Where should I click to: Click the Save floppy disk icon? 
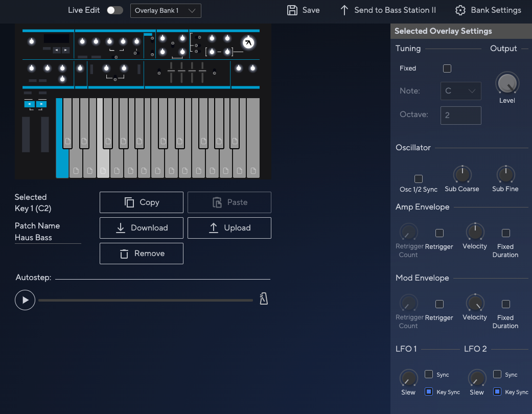292,10
